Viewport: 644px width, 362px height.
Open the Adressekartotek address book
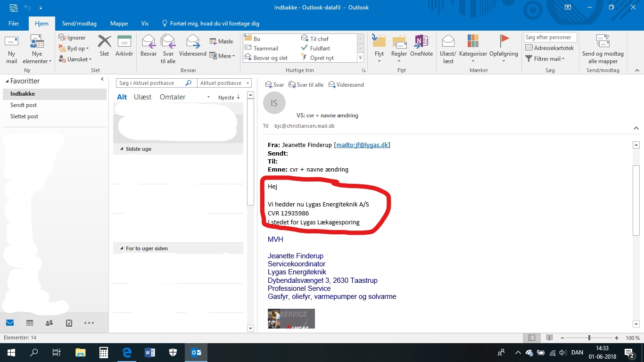549,48
